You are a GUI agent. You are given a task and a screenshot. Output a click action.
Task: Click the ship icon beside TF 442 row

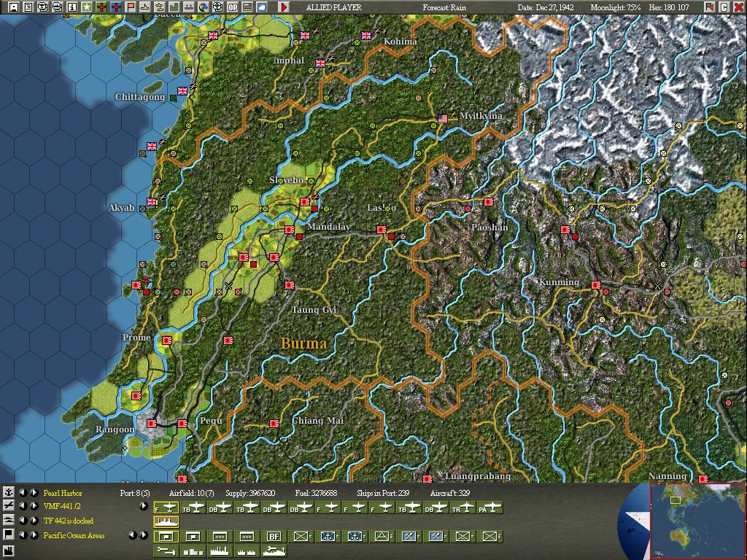9,520
